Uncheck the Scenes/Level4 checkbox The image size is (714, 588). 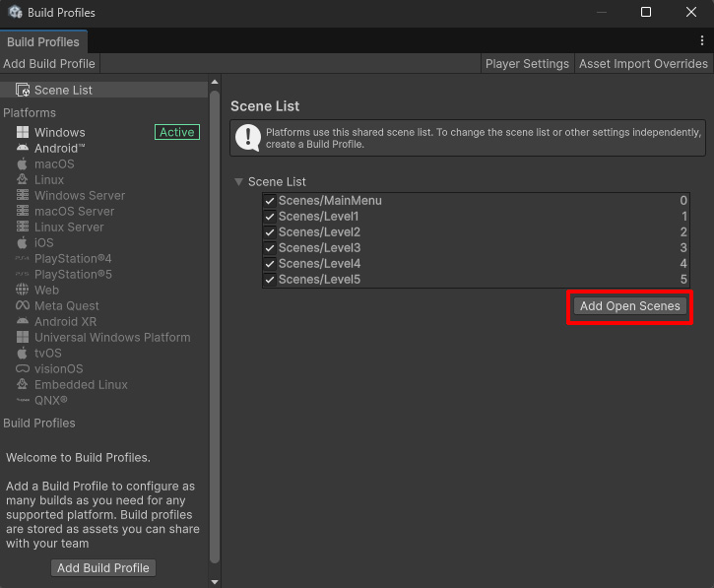coord(270,264)
